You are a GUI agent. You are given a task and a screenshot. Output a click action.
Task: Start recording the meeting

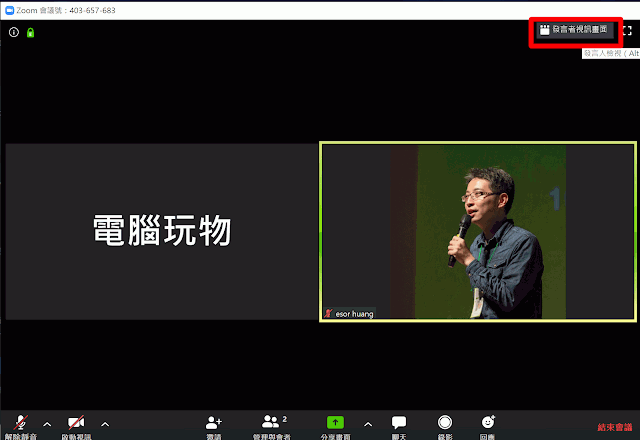click(445, 427)
